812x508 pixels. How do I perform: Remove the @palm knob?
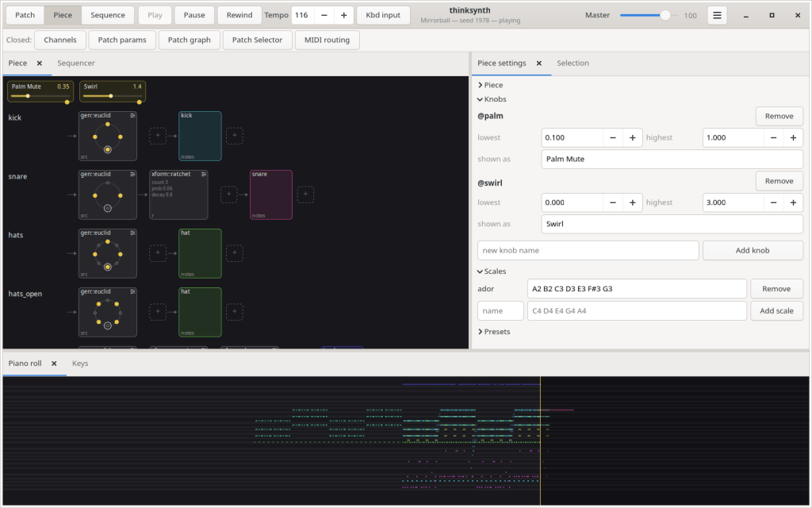pos(779,116)
